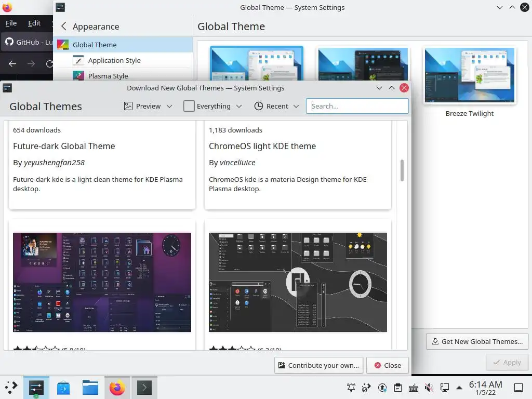Open the keyboard layout tray icon
Screen dimensions: 532x399
413,388
